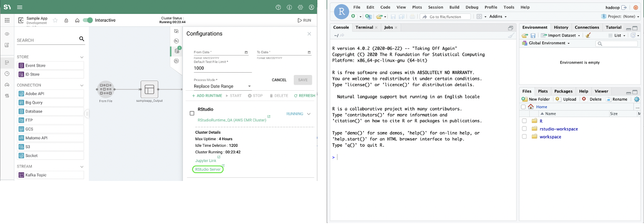Open the hamburger menu in the green header

tap(19, 7)
